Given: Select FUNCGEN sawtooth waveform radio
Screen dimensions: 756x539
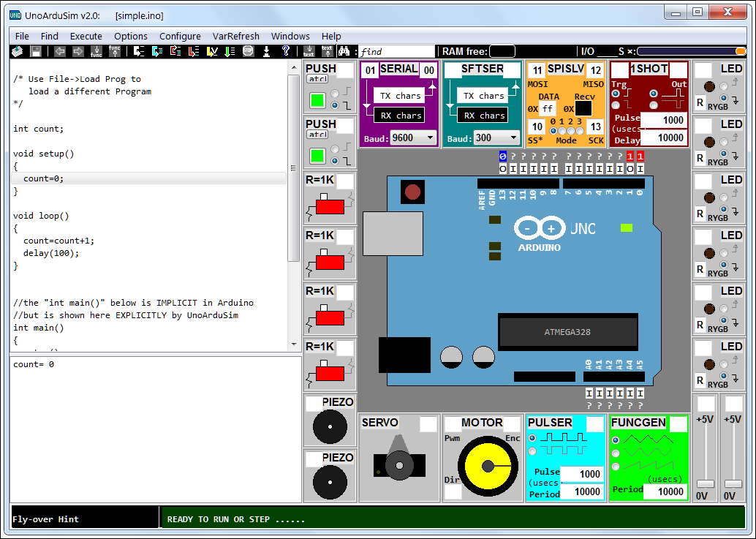Looking at the screenshot, I should coord(616,466).
